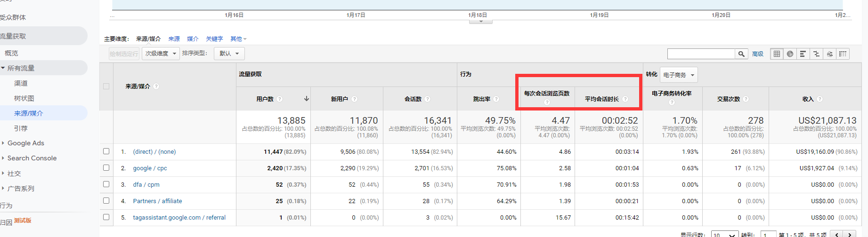868x237 pixels.
Task: Open help tooltip for 交易次数
Action: pos(746,99)
